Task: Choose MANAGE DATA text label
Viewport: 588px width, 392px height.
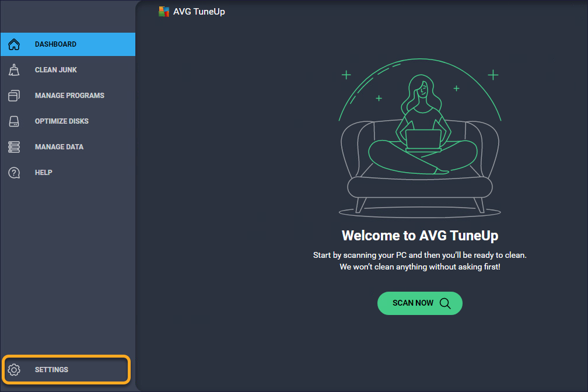Action: point(59,147)
